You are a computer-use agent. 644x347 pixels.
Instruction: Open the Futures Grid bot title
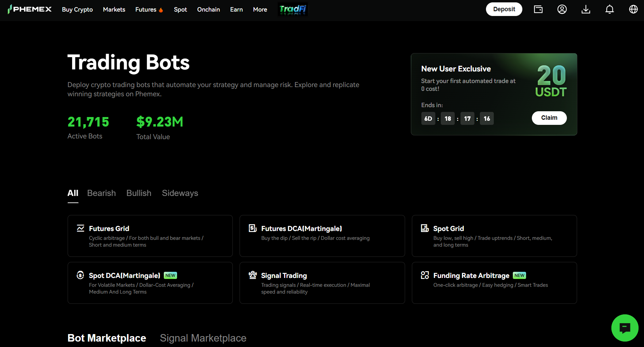coord(109,229)
